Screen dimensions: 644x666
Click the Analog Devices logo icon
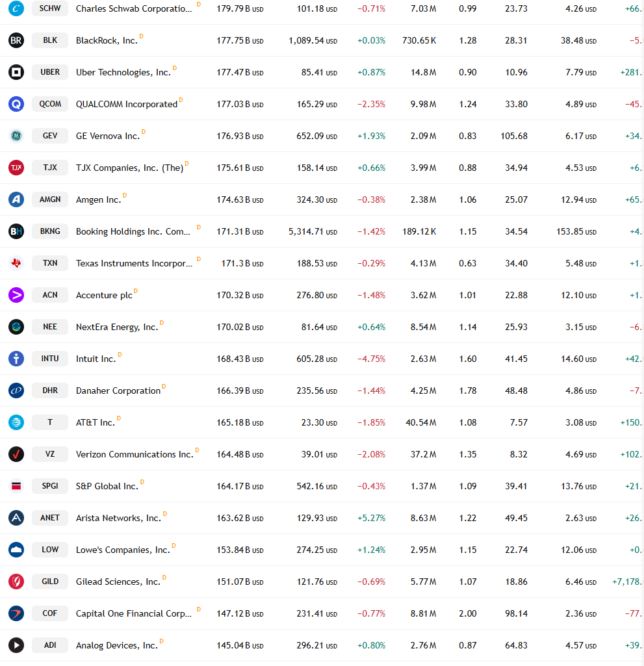(x=16, y=645)
